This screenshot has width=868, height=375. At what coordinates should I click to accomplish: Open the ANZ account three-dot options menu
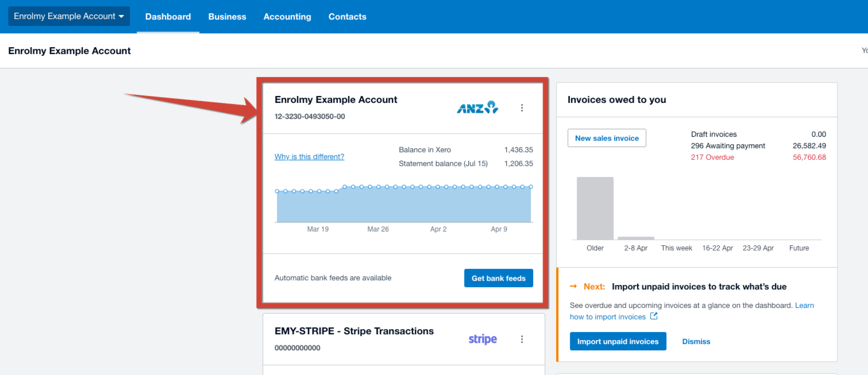pos(522,107)
